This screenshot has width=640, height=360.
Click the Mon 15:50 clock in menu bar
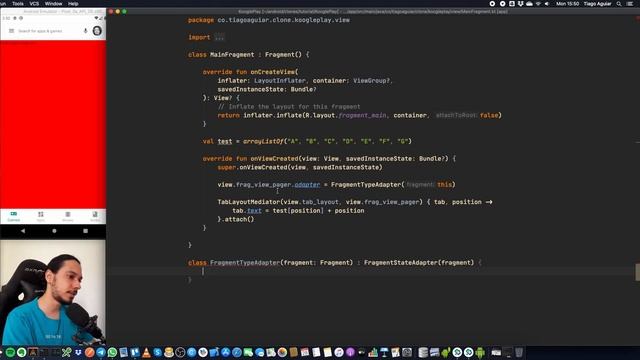(x=567, y=4)
